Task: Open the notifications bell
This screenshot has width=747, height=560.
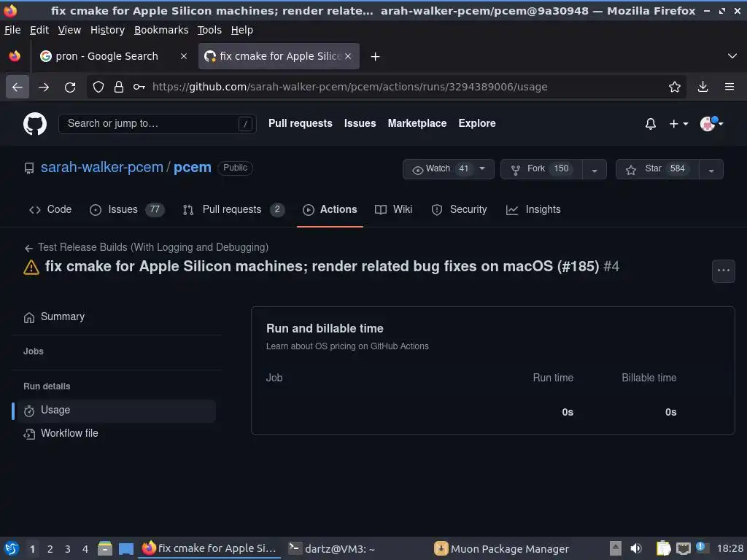Action: (650, 124)
